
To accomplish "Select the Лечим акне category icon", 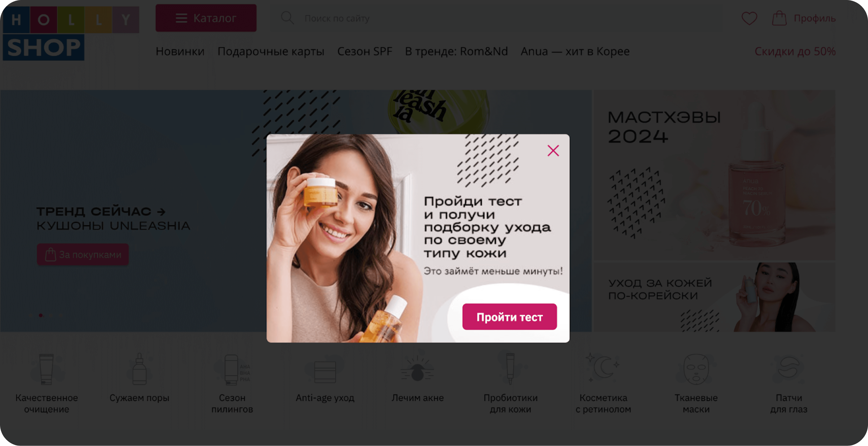I will (418, 370).
